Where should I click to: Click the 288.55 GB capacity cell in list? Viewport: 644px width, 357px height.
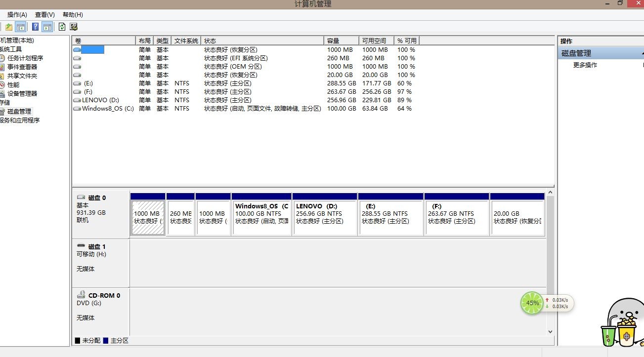[x=342, y=83]
